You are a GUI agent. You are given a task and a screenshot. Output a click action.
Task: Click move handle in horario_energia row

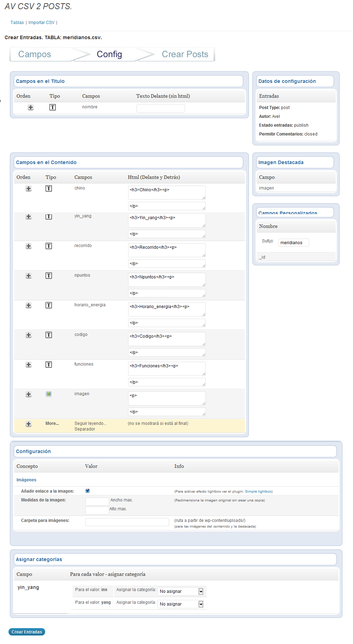pos(29,306)
